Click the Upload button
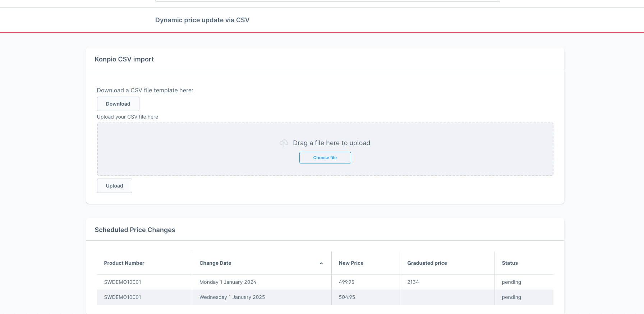644x314 pixels. [x=114, y=186]
